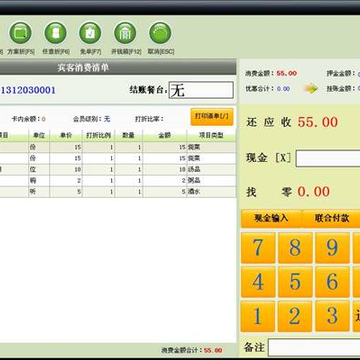Screen dimensions: 360x360
Task: Click the 消费金额 value 55.00 at the top
Action: [x=286, y=73]
